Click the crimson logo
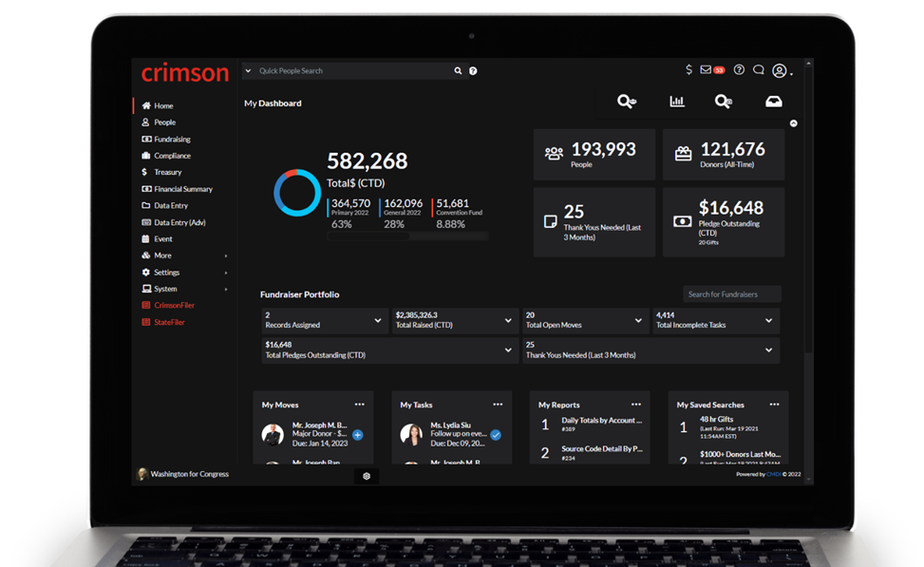 pos(185,73)
